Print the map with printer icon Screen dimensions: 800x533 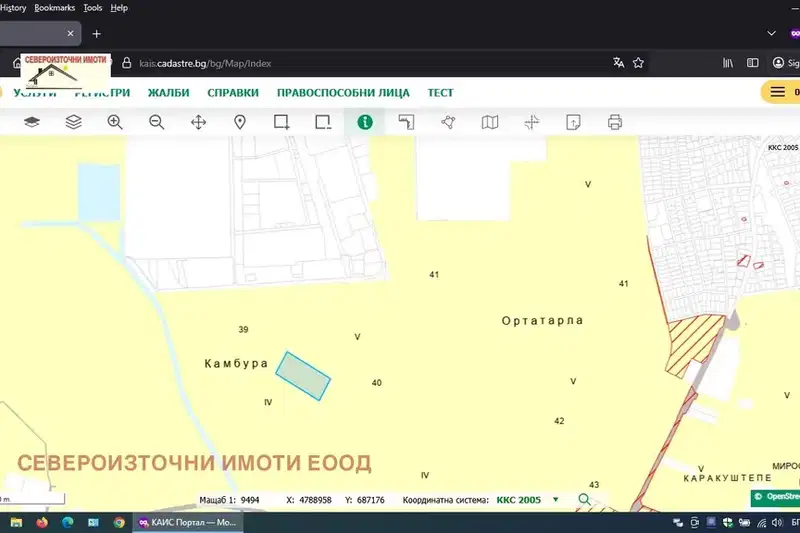pos(615,122)
